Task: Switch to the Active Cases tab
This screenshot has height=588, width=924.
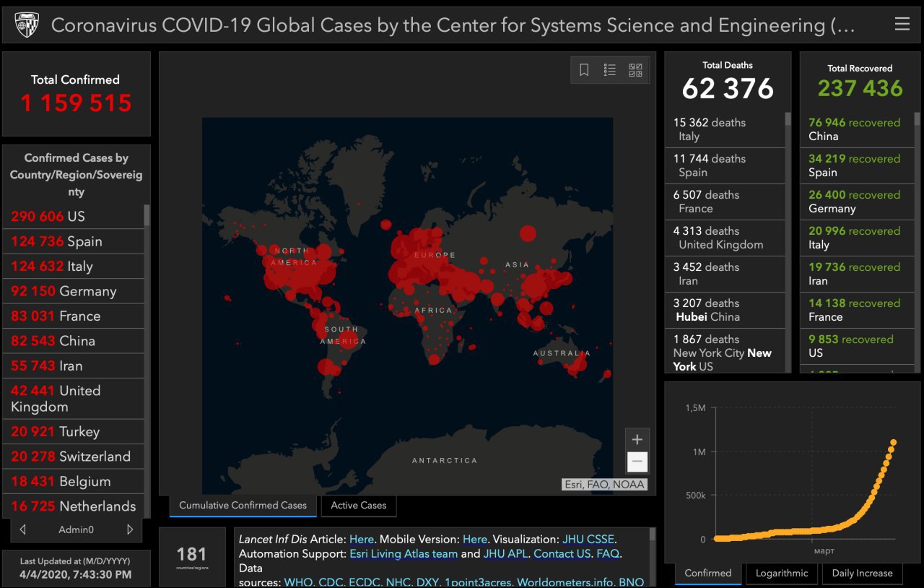Action: [358, 506]
